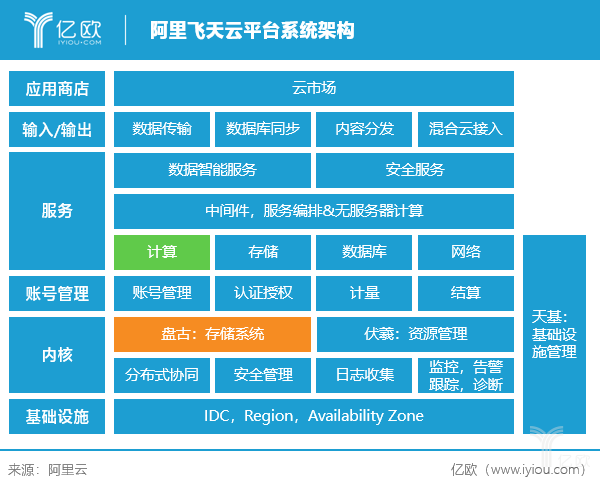Click the 来源：阿里云 source text
600x477 pixels.
pyautogui.click(x=47, y=470)
